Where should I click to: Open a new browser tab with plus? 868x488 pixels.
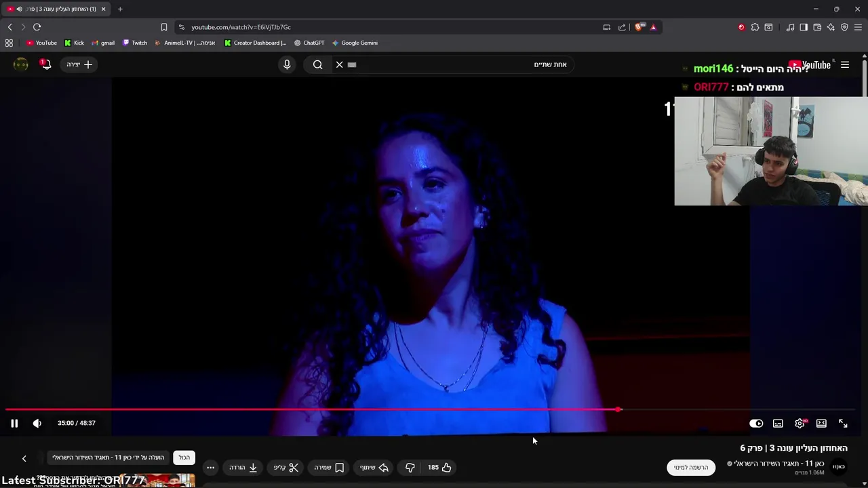click(x=120, y=9)
